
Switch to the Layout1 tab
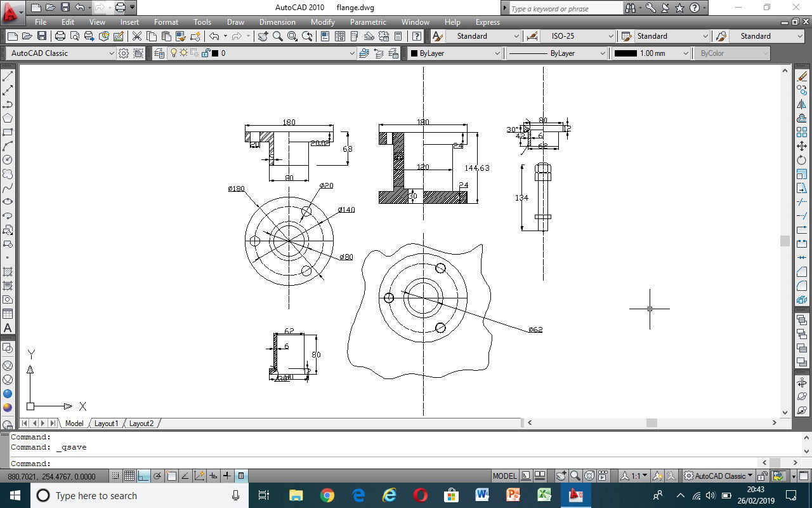pyautogui.click(x=106, y=423)
